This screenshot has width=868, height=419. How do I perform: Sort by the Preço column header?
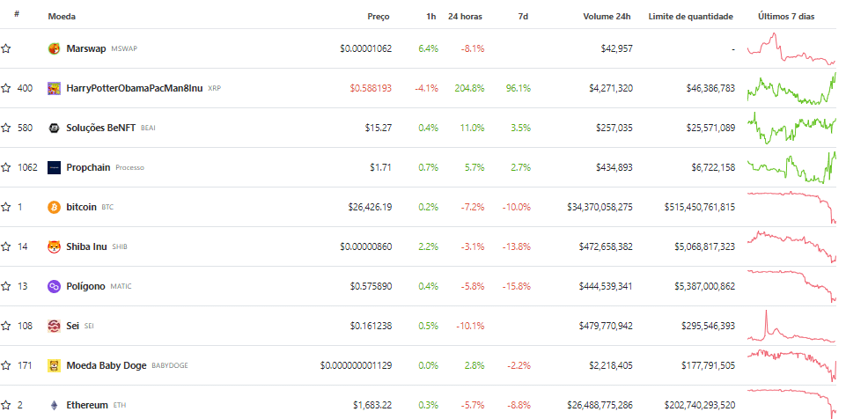click(379, 17)
